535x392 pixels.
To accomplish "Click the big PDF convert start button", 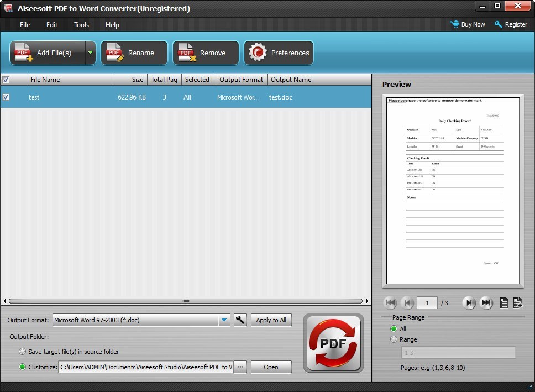I will pyautogui.click(x=333, y=343).
